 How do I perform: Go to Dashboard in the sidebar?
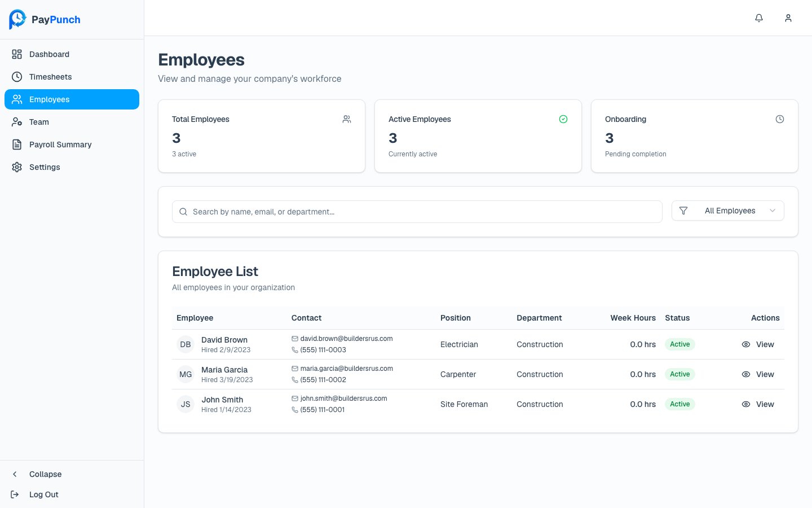72,54
